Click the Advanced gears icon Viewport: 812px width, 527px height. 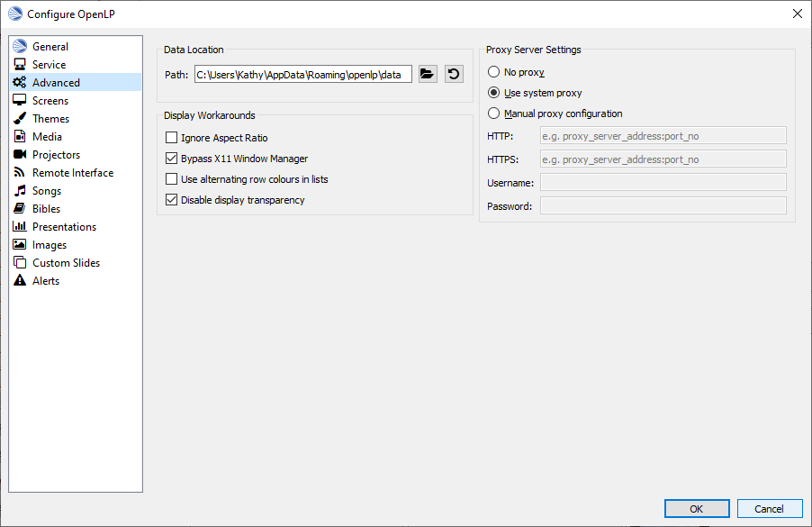(x=20, y=82)
